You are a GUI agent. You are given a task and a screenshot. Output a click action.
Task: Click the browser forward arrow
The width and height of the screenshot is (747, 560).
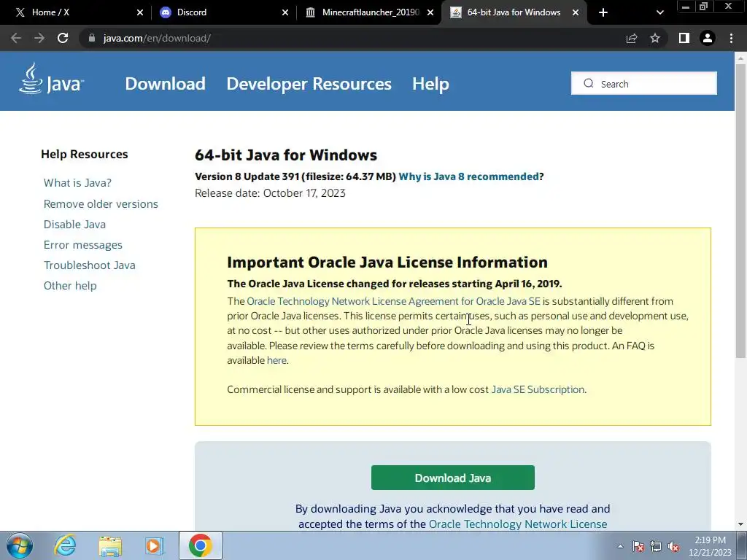click(x=39, y=38)
